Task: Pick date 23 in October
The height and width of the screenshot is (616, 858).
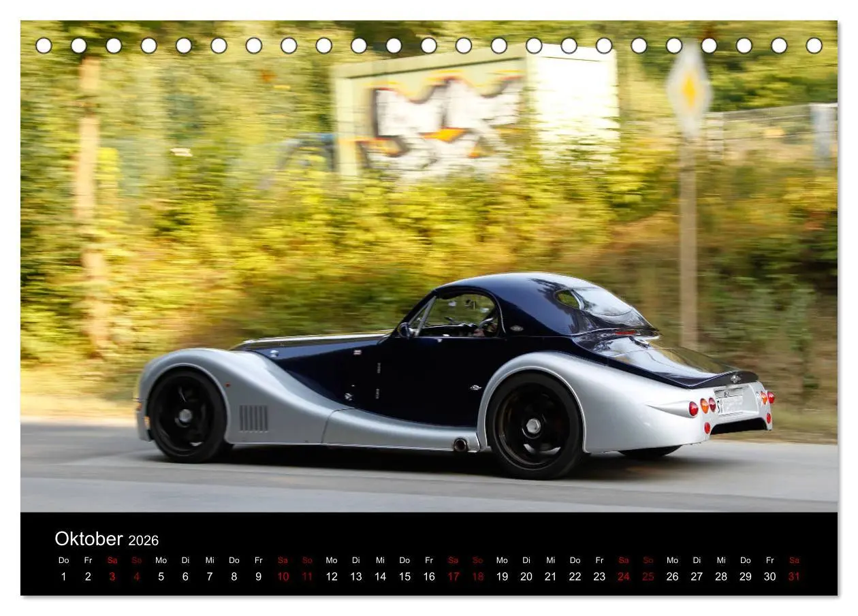Action: (599, 577)
